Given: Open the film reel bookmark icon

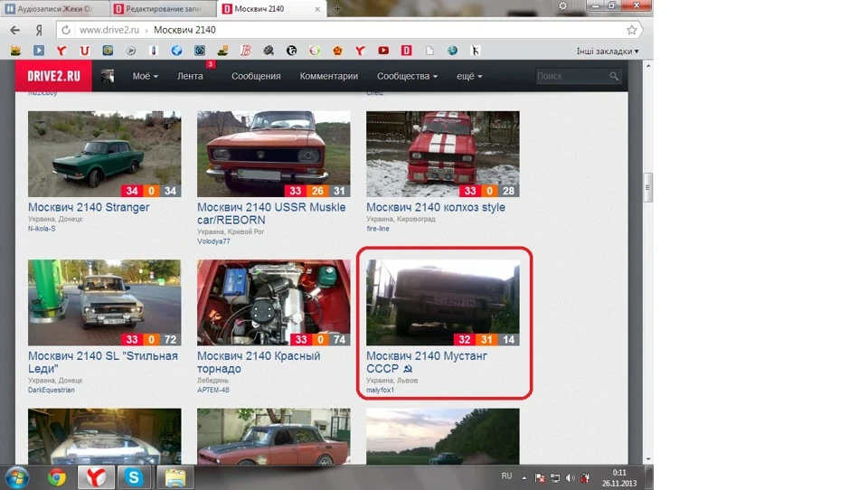Looking at the screenshot, I should [x=269, y=51].
